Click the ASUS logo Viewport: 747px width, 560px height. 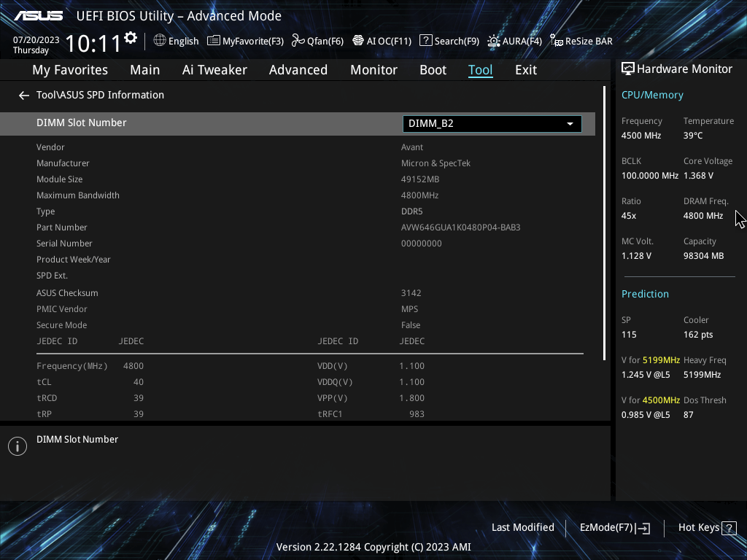[x=38, y=16]
